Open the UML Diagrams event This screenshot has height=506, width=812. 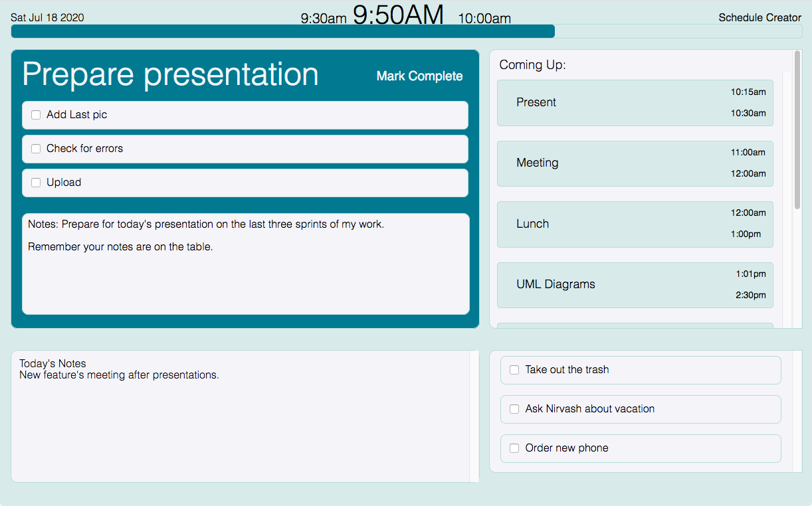pos(635,285)
